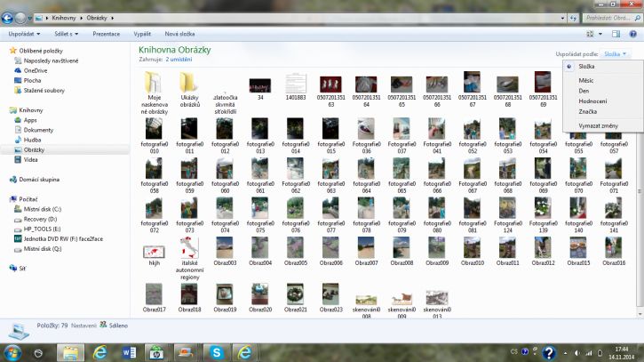Open HP_TOOLS (E:) drive

tap(42, 229)
